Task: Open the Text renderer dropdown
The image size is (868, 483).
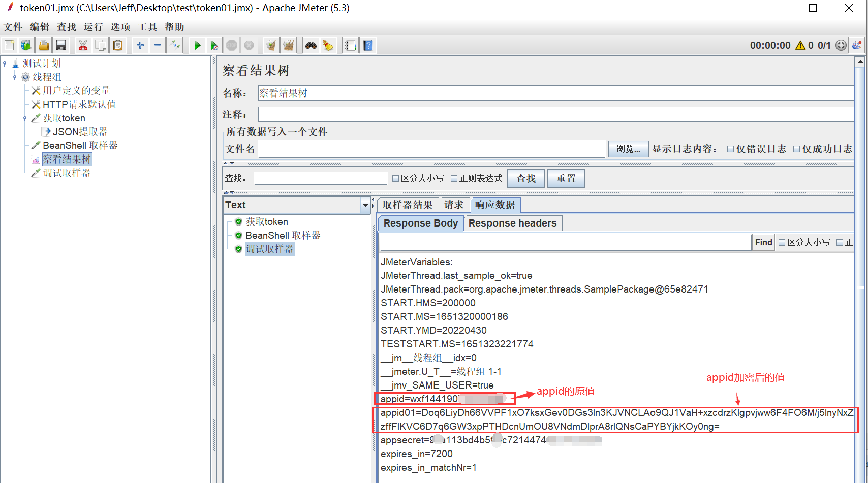Action: 365,205
